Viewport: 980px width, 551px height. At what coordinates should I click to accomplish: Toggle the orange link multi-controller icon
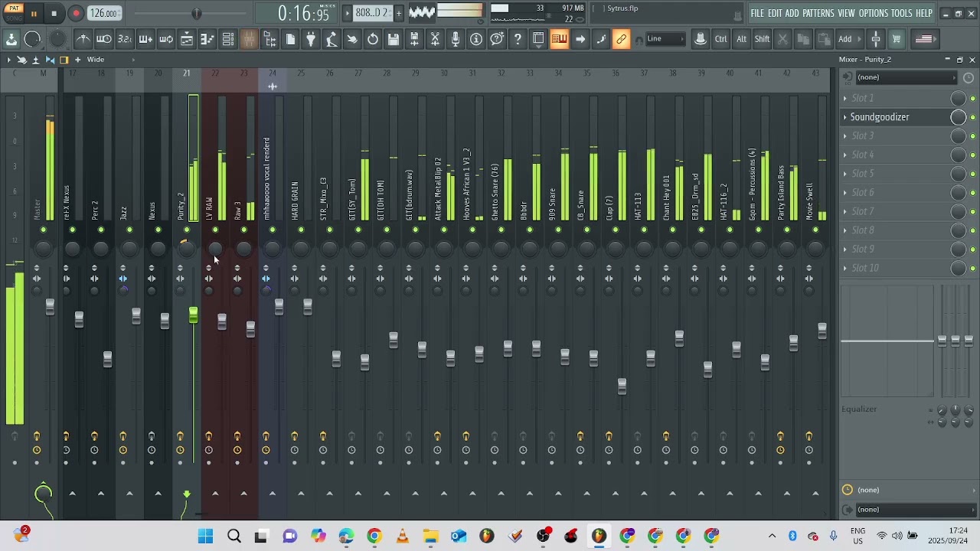point(621,39)
